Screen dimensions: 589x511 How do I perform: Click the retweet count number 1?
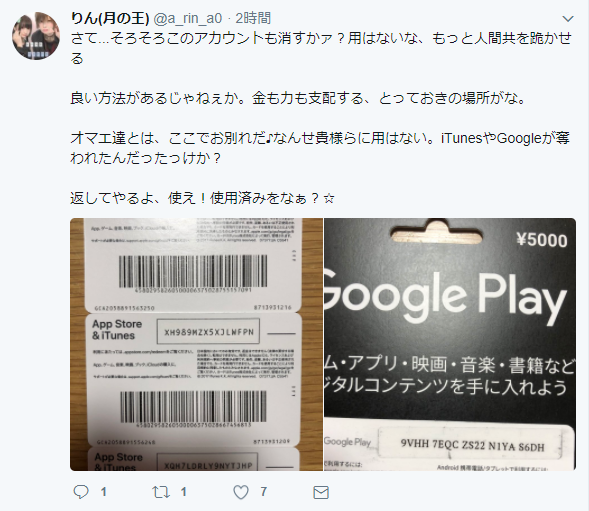tap(184, 492)
